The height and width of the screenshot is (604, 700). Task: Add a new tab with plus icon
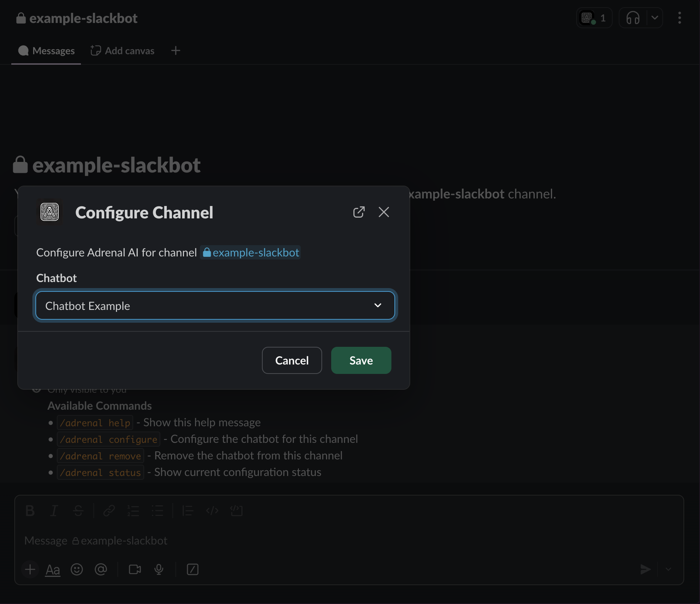tap(175, 51)
